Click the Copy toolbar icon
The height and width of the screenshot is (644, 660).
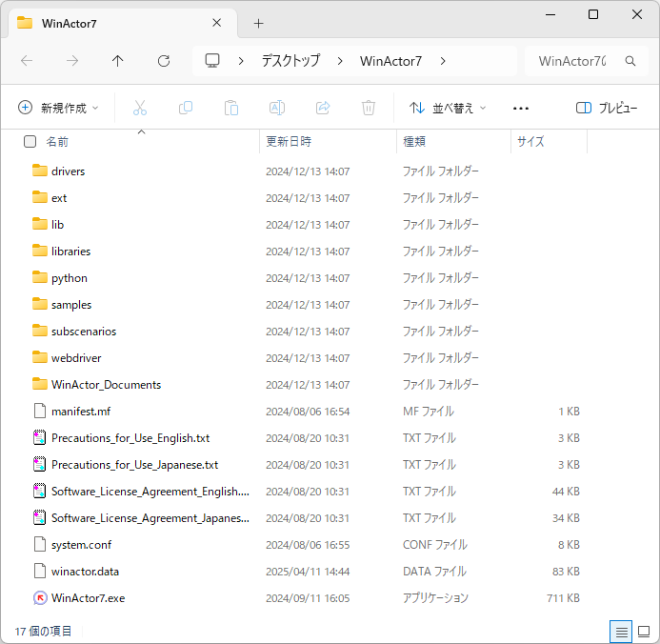coord(186,108)
